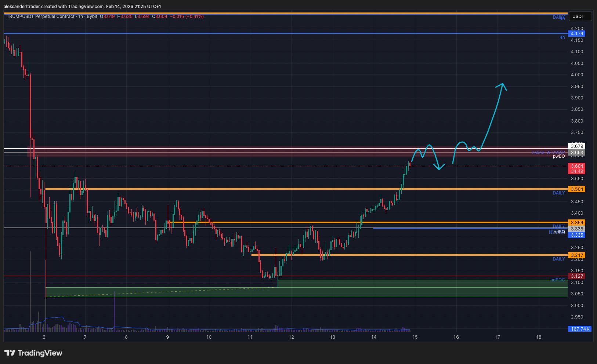This screenshot has height=364, width=597.
Task: Select the orange horizontal line at 3.217
Action: coord(409,255)
